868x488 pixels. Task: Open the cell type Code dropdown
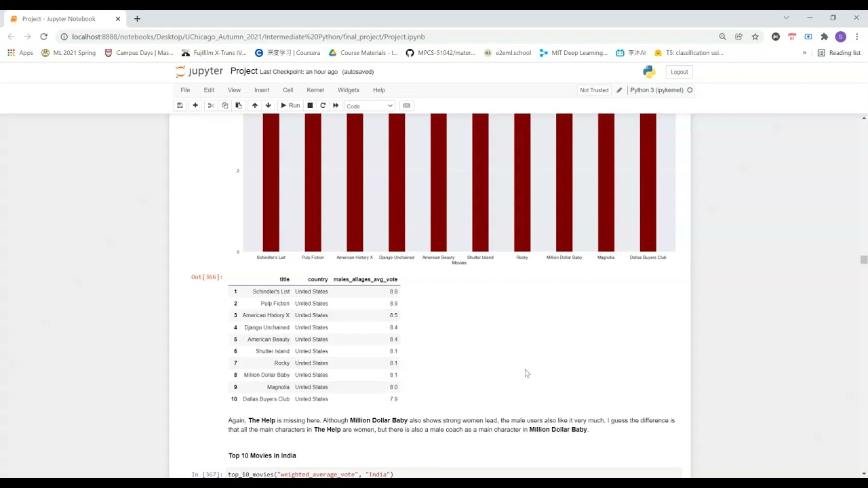[370, 106]
